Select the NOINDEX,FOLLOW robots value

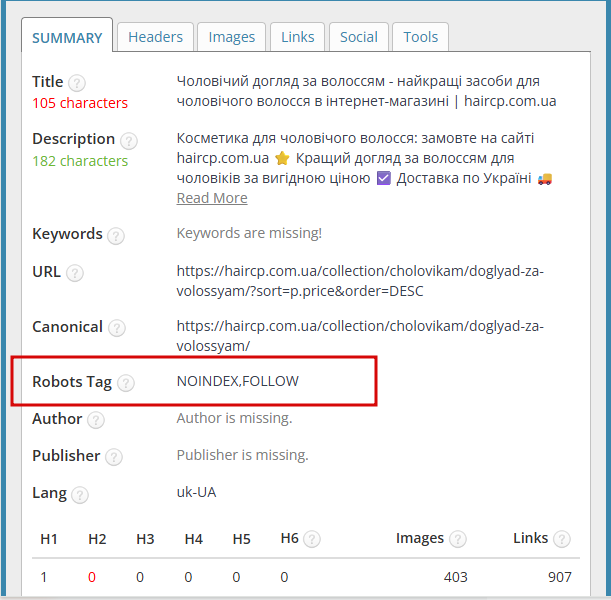[x=238, y=381]
